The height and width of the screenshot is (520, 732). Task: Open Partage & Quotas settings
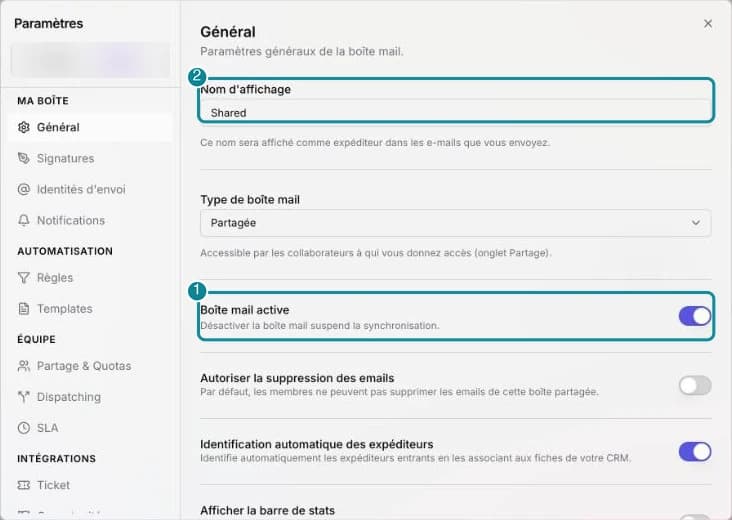pyautogui.click(x=91, y=366)
